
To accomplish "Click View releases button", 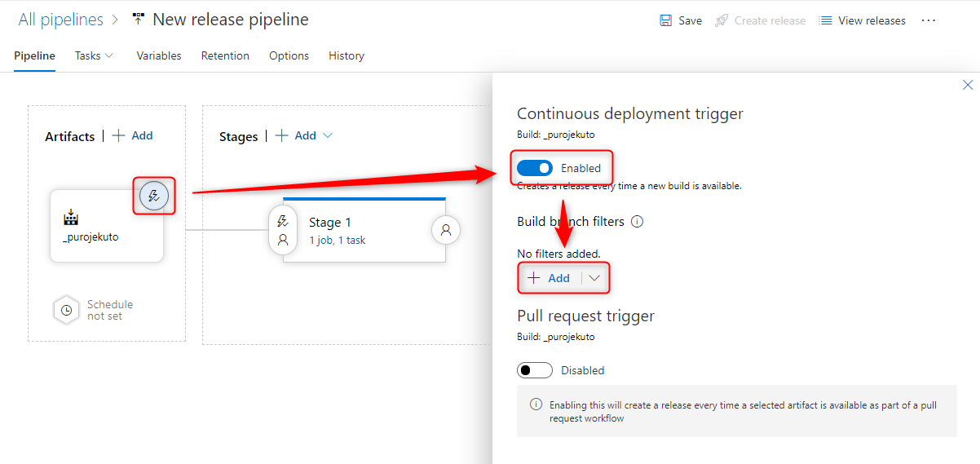I will [x=863, y=20].
